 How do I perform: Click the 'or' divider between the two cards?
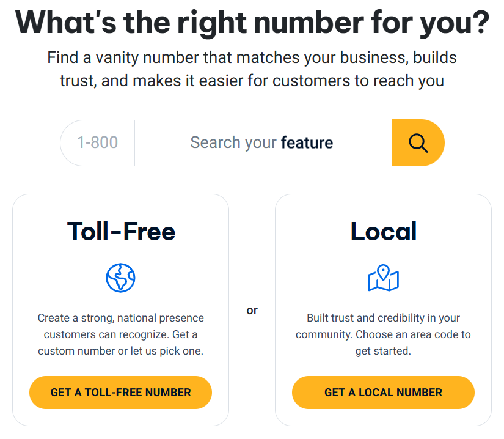click(x=252, y=310)
